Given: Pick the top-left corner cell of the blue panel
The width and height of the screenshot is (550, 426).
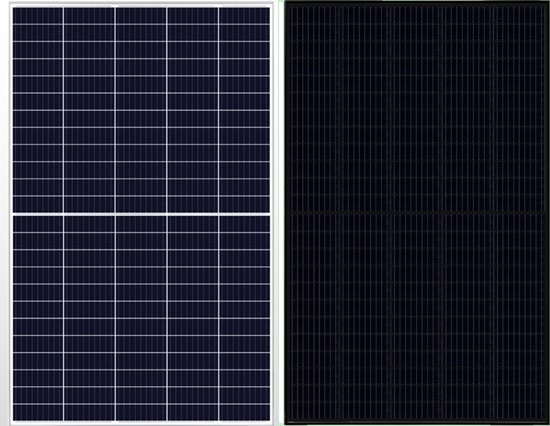Looking at the screenshot, I should pos(38,15).
